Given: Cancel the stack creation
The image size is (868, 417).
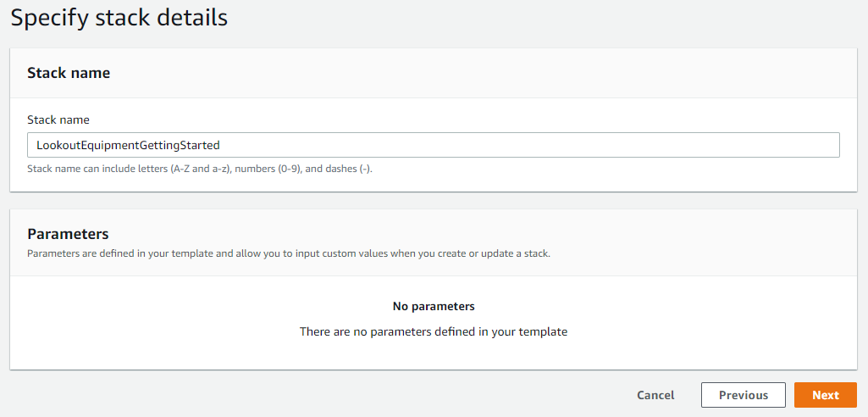Looking at the screenshot, I should (655, 395).
